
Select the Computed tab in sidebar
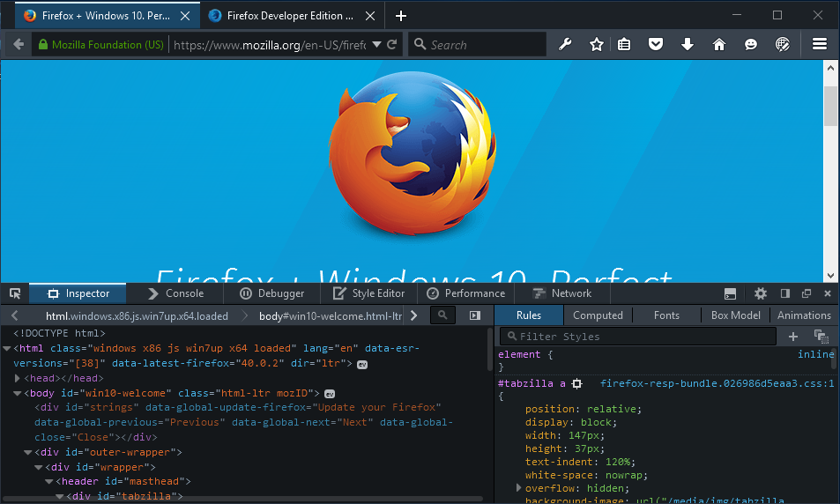598,315
